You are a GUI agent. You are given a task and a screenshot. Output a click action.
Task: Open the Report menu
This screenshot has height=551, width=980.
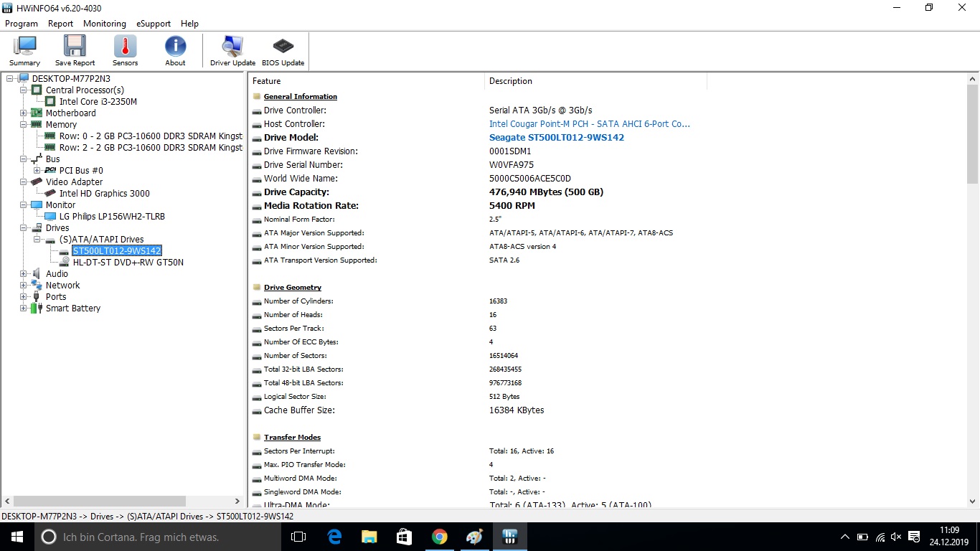tap(61, 24)
